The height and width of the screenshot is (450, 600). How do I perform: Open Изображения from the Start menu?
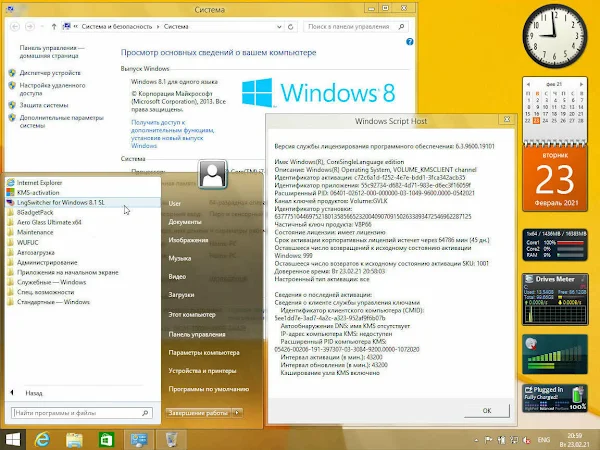tap(188, 240)
